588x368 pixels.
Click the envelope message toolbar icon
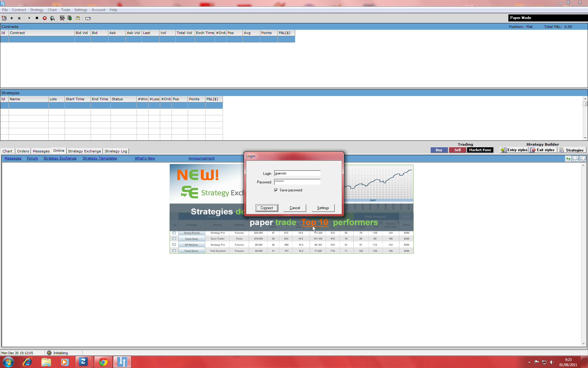point(88,18)
